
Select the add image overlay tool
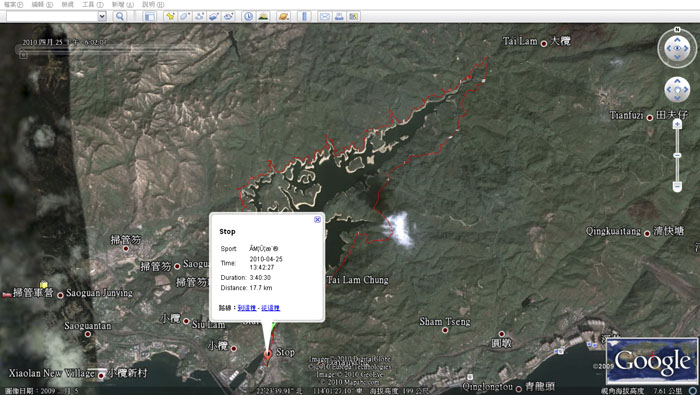coord(214,17)
